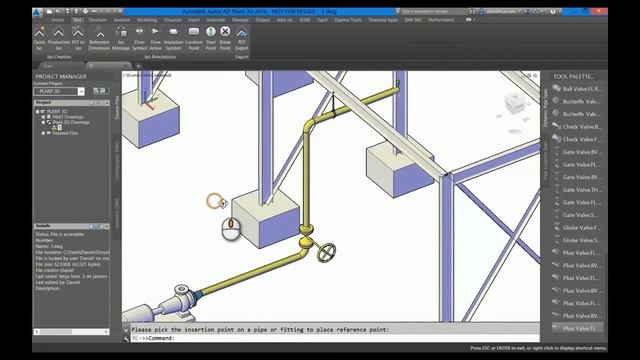Open the Featured Apps ribbon tab
640x360 pixels.
point(383,20)
